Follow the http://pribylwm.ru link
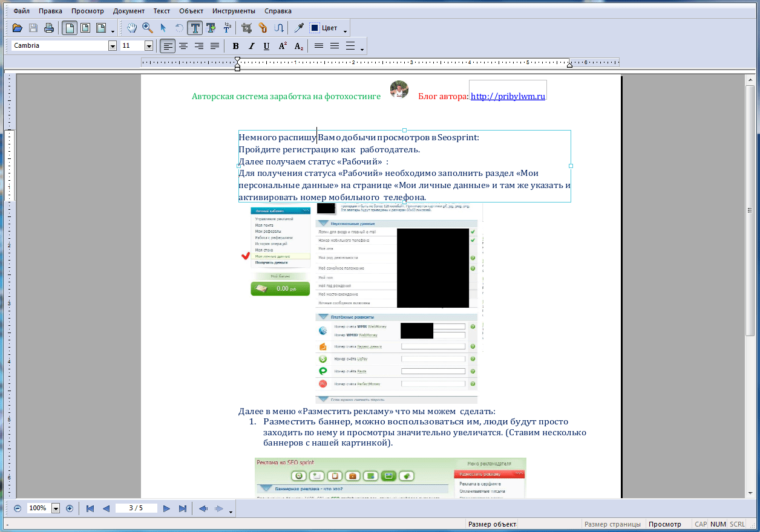This screenshot has width=760, height=532. [x=508, y=96]
